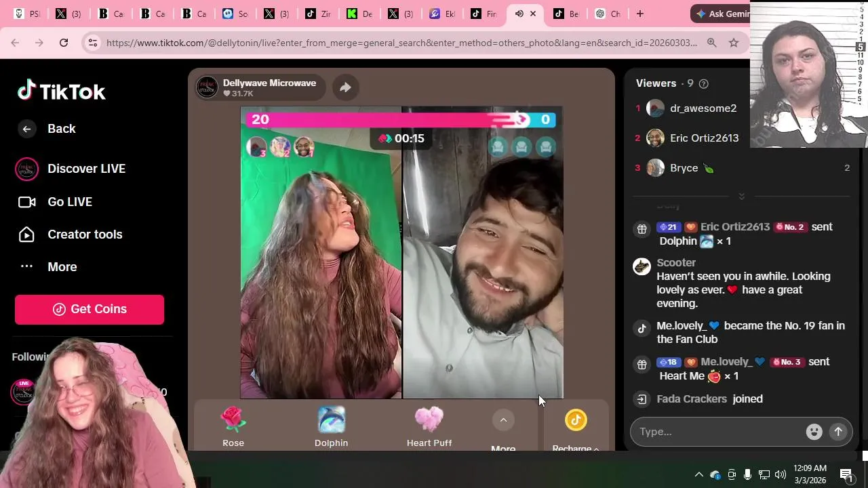Image resolution: width=868 pixels, height=488 pixels.
Task: Bookmark this page with the star icon
Action: pos(734,43)
